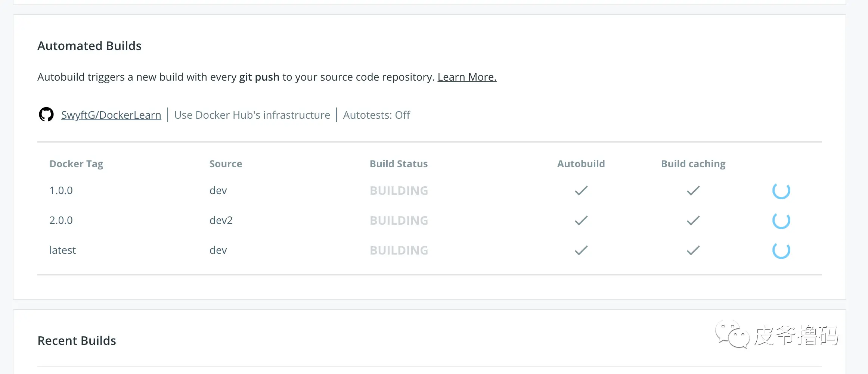Click the spinner for tag 1.0.0

(781, 191)
